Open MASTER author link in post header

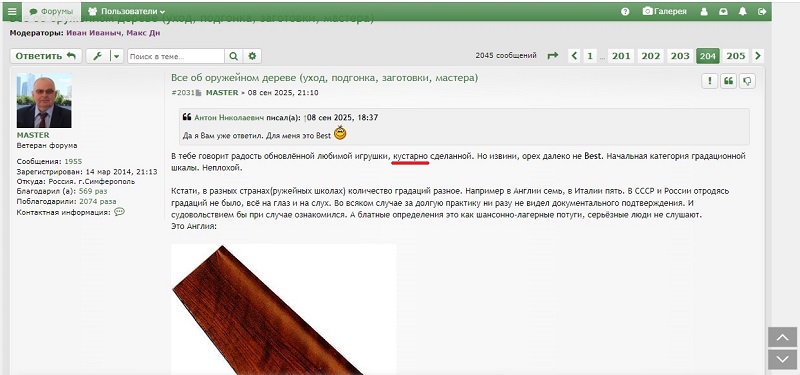tap(222, 93)
